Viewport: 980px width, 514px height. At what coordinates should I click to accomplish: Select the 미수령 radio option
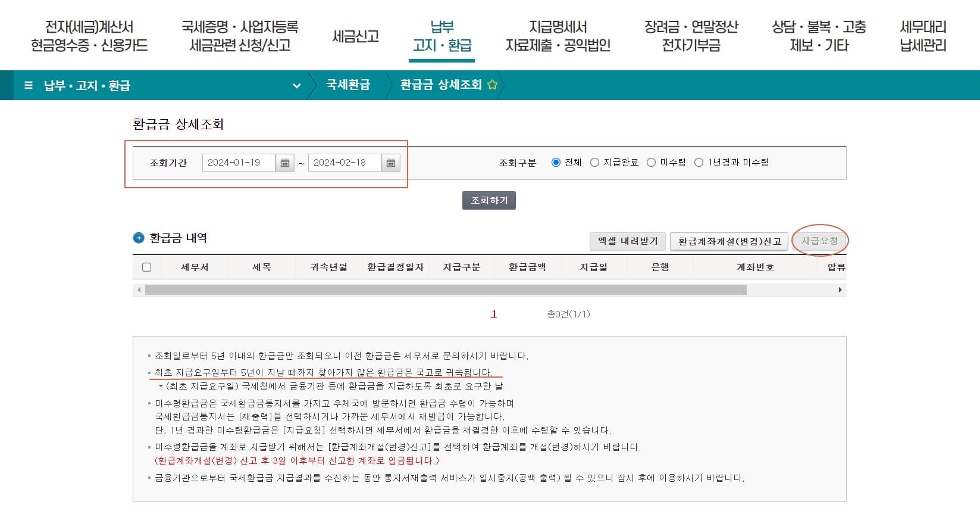651,162
